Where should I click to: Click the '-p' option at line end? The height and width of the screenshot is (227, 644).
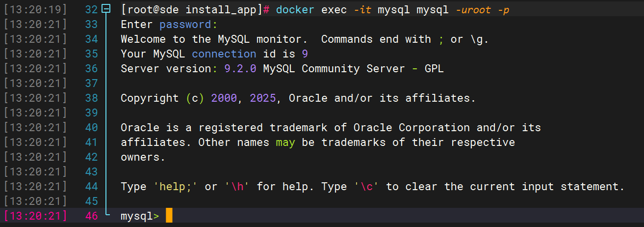point(503,9)
